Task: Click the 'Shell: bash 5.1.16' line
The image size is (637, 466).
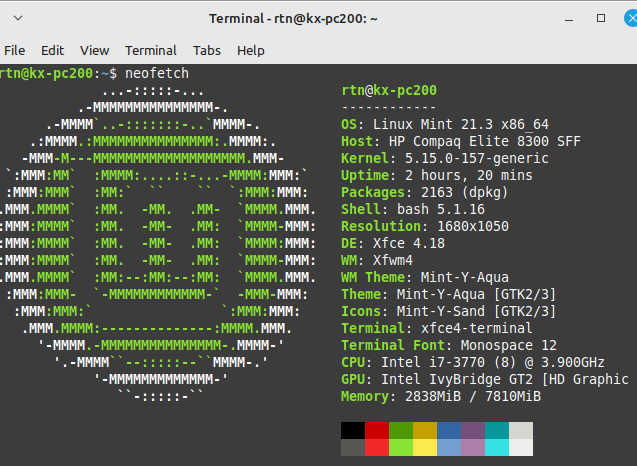Action: (413, 210)
